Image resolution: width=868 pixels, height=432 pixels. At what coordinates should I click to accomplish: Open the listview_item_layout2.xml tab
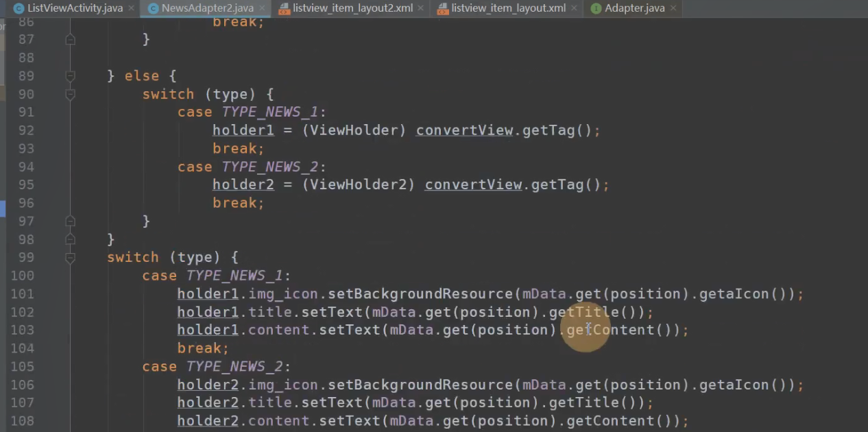352,8
